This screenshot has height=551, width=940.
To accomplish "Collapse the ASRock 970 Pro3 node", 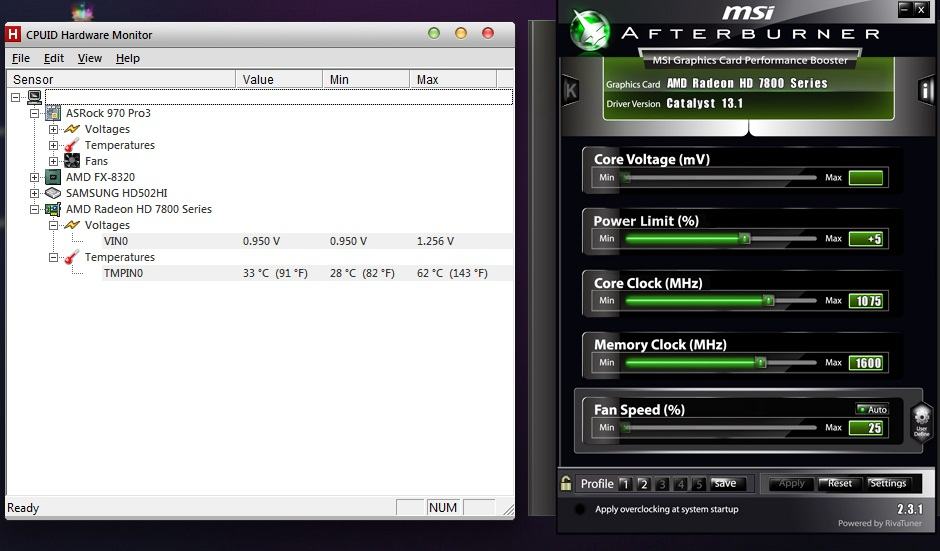I will pos(34,113).
